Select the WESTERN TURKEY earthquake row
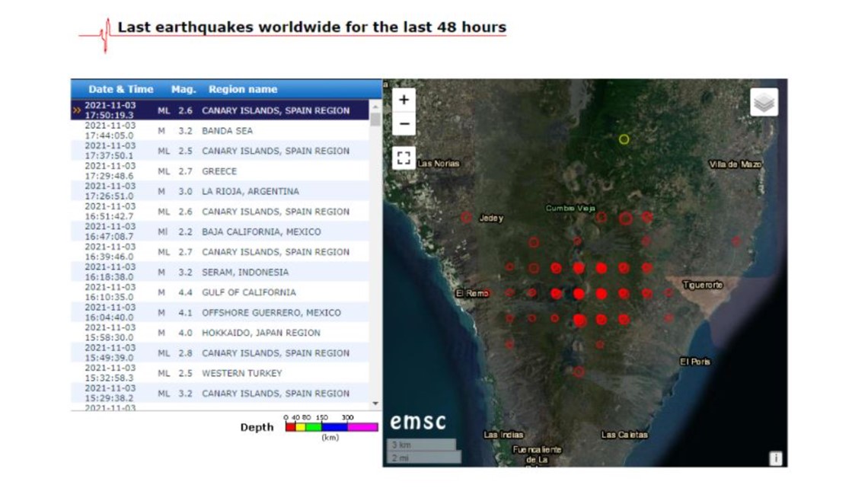868x488 pixels. point(220,373)
